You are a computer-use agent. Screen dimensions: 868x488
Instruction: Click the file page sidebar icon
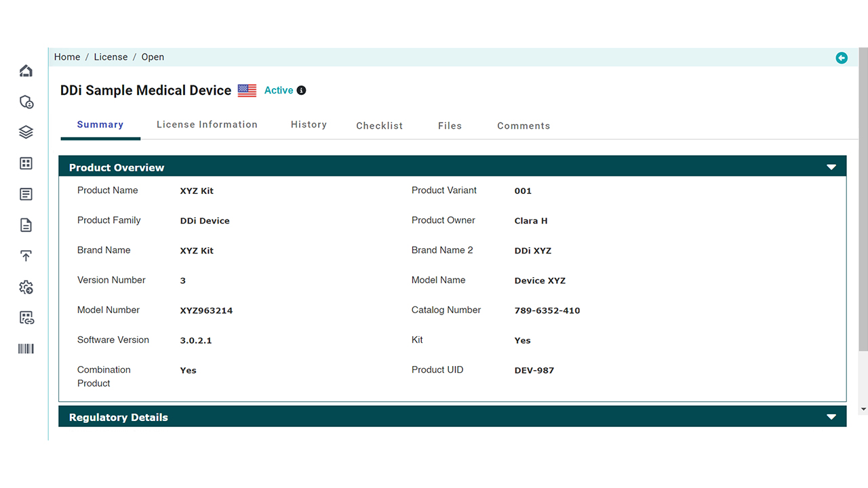coord(26,225)
